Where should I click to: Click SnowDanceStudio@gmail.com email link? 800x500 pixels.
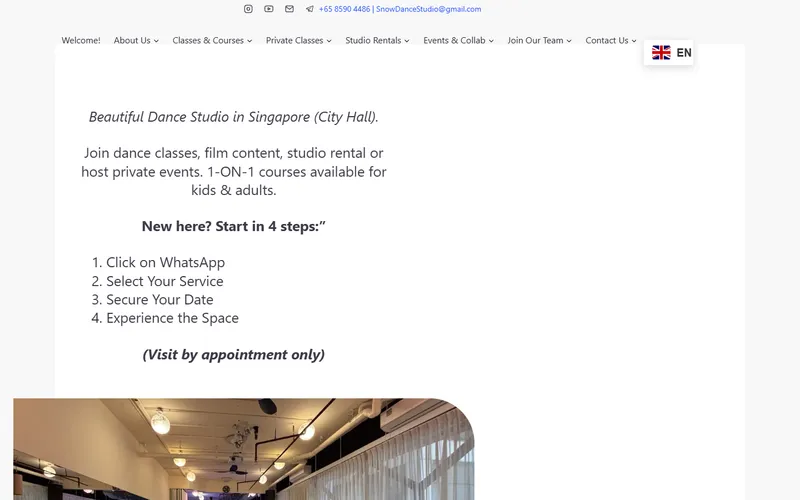coord(429,9)
